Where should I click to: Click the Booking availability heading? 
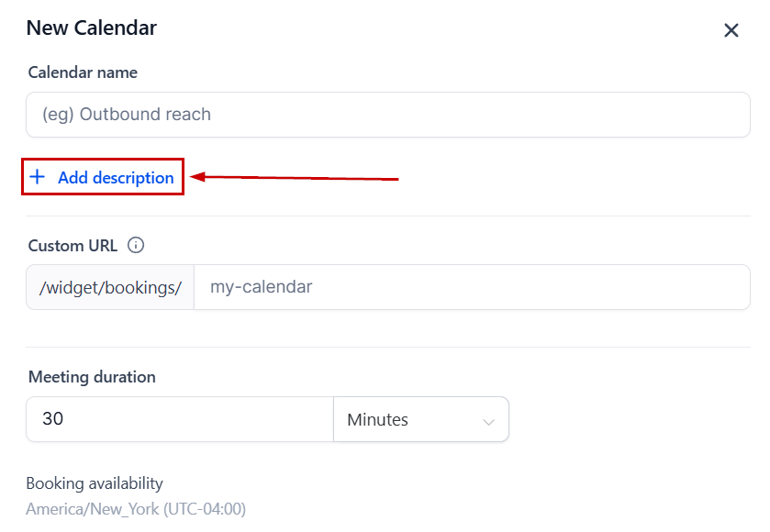point(94,482)
